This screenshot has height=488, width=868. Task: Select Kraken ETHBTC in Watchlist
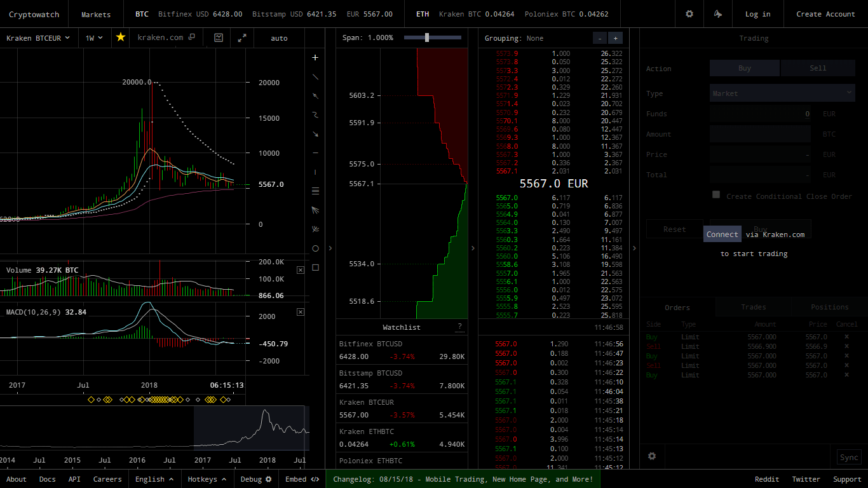[402, 438]
